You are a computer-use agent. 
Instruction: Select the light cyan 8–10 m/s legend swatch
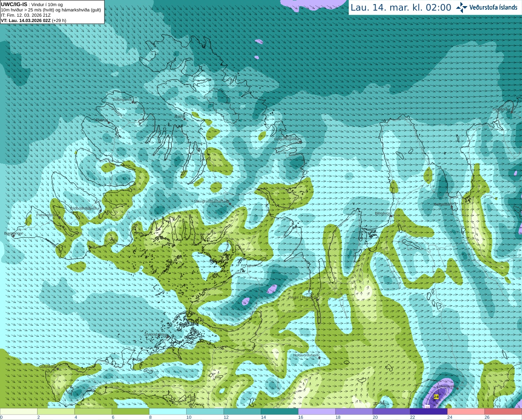coord(168,411)
